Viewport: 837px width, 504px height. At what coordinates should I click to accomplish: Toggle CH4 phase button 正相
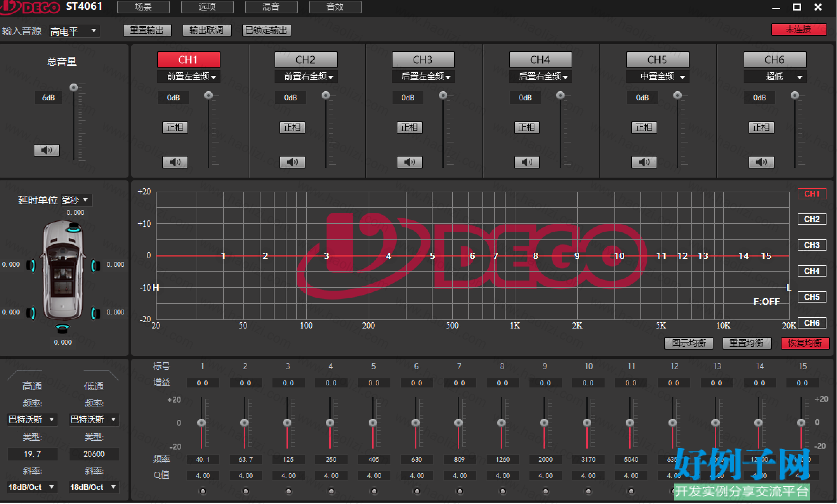[527, 127]
